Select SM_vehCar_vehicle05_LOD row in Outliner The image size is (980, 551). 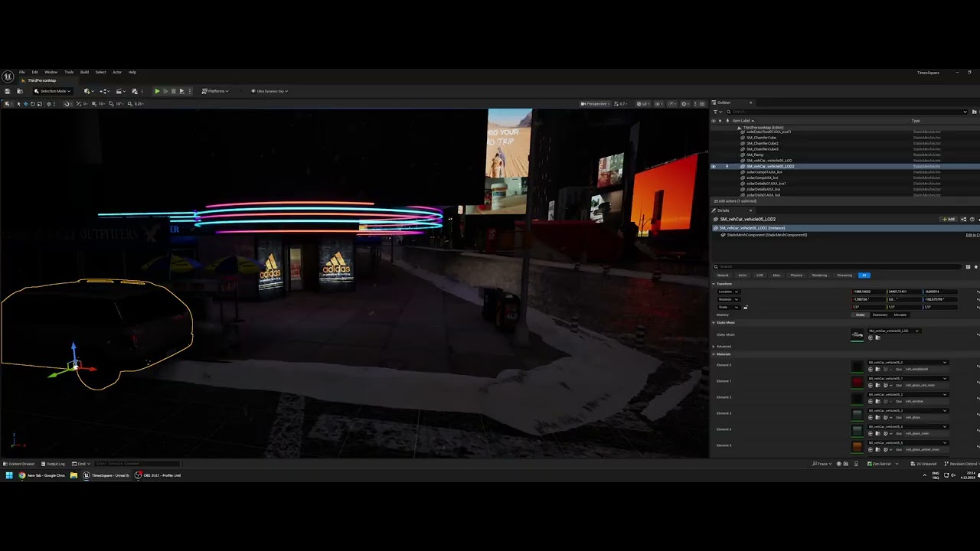coord(769,161)
